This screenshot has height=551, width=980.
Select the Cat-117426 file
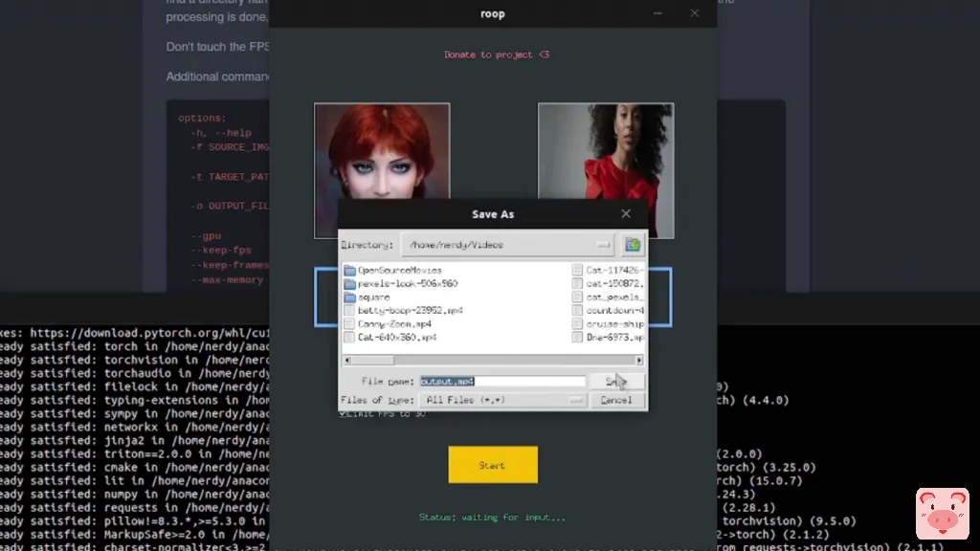point(608,270)
